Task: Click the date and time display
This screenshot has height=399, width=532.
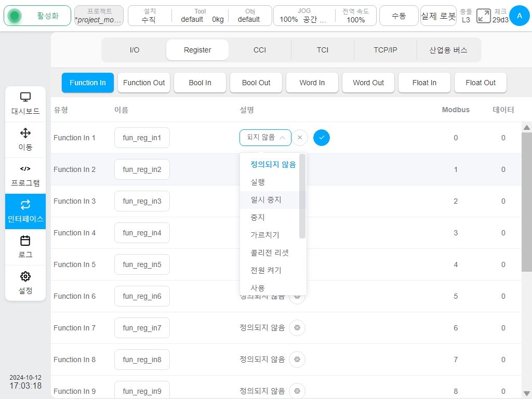Action: [25, 382]
